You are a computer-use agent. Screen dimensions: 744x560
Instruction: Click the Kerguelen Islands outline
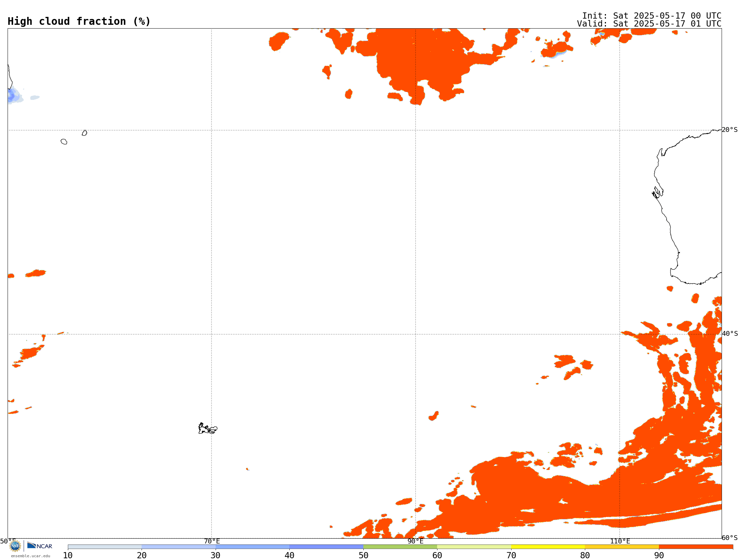(208, 428)
